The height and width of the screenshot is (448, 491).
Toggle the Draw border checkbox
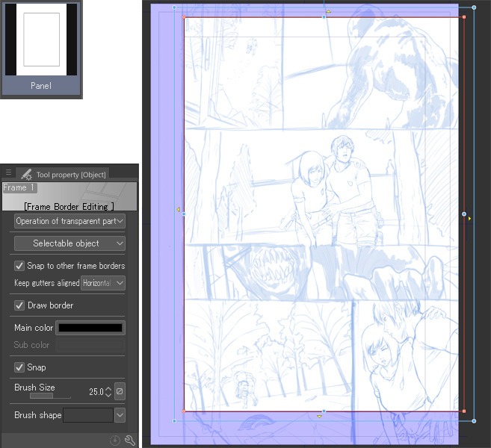pos(19,305)
